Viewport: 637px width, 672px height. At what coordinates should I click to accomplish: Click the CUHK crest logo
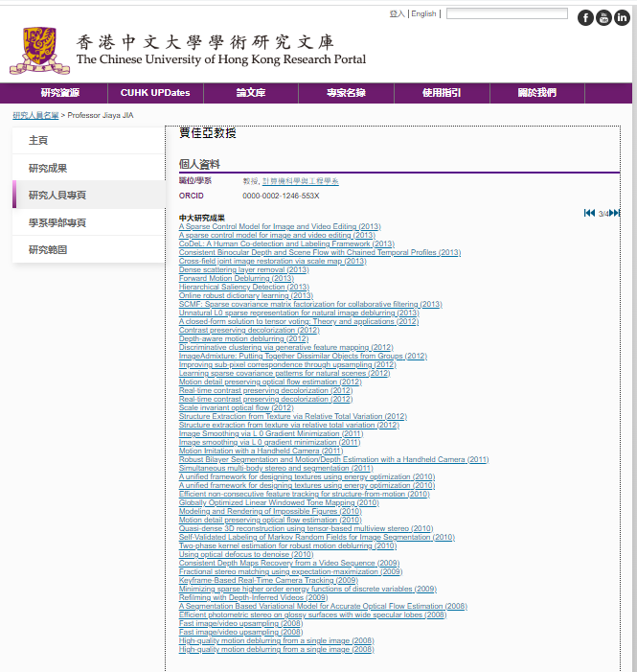click(39, 50)
